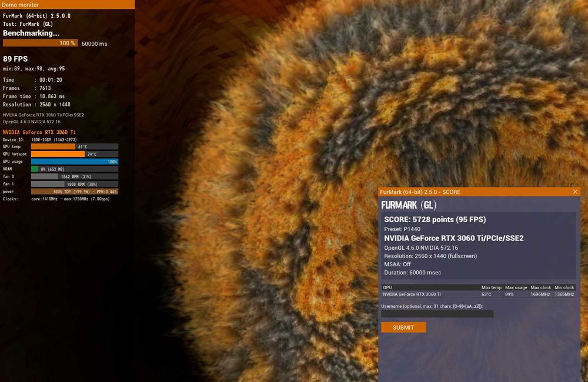Click the Demo monitor title bar
Image resolution: width=588 pixels, height=382 pixels.
[68, 5]
